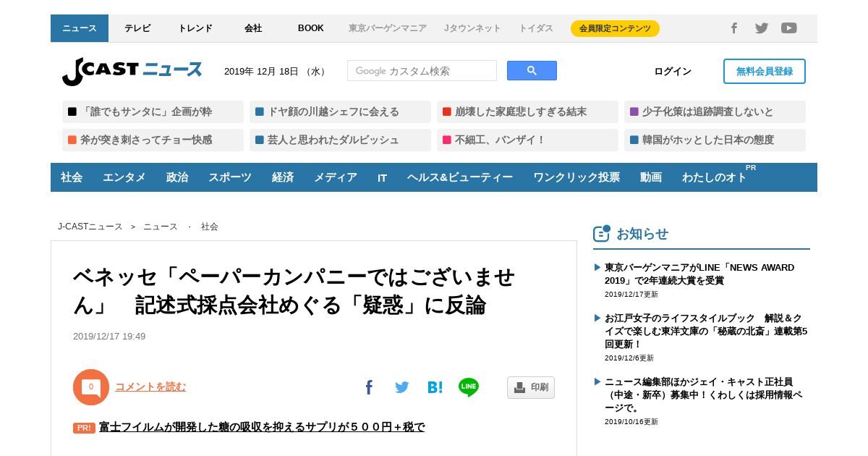This screenshot has width=868, height=456.
Task: Open メディア in navigation bar
Action: [x=336, y=177]
